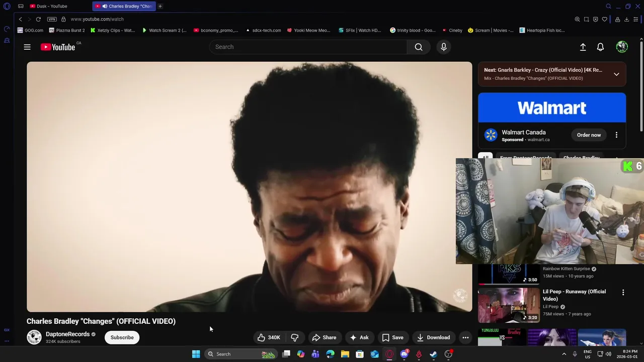Open the YouTube upload icon
The height and width of the screenshot is (362, 644).
583,47
